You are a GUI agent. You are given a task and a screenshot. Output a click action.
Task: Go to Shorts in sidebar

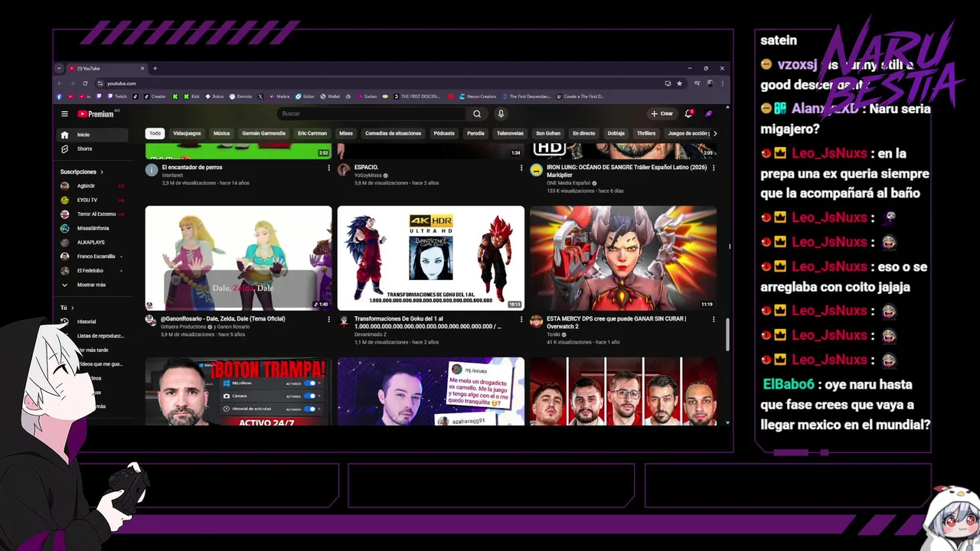pos(93,148)
